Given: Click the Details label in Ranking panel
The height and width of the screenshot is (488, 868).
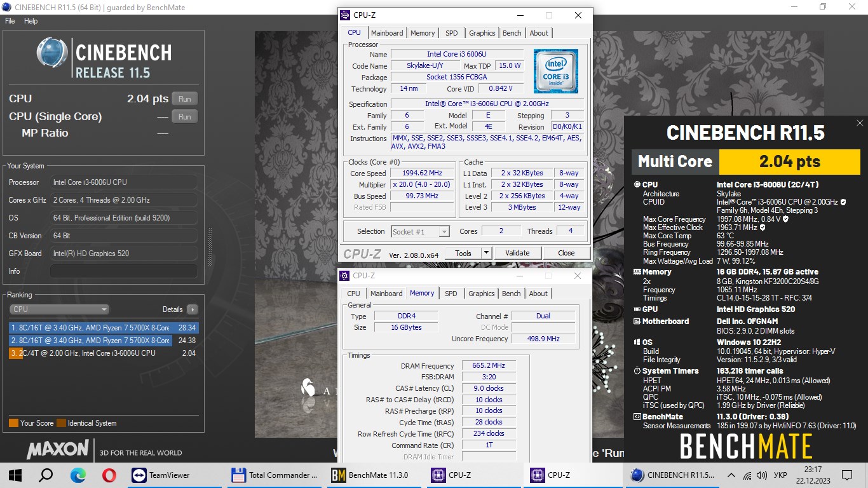Looking at the screenshot, I should point(173,309).
